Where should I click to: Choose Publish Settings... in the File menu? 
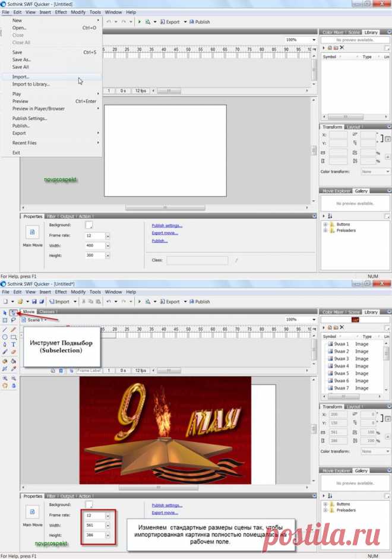pyautogui.click(x=52, y=118)
